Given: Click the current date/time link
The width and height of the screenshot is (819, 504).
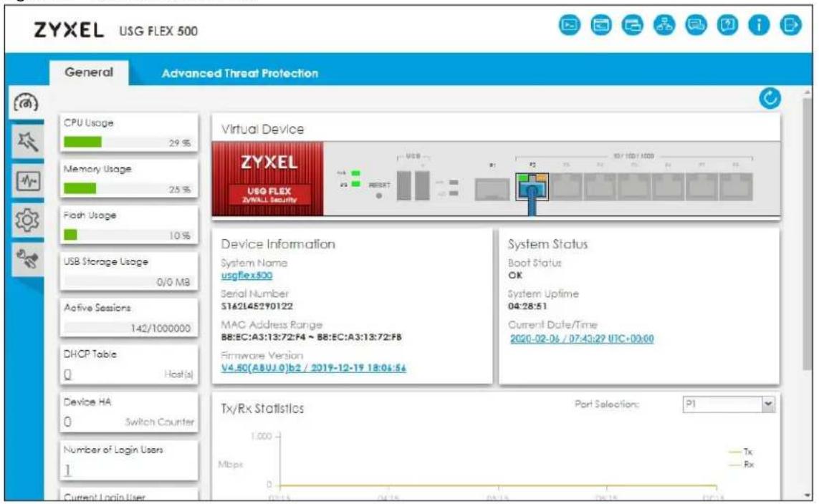Looking at the screenshot, I should pos(582,339).
